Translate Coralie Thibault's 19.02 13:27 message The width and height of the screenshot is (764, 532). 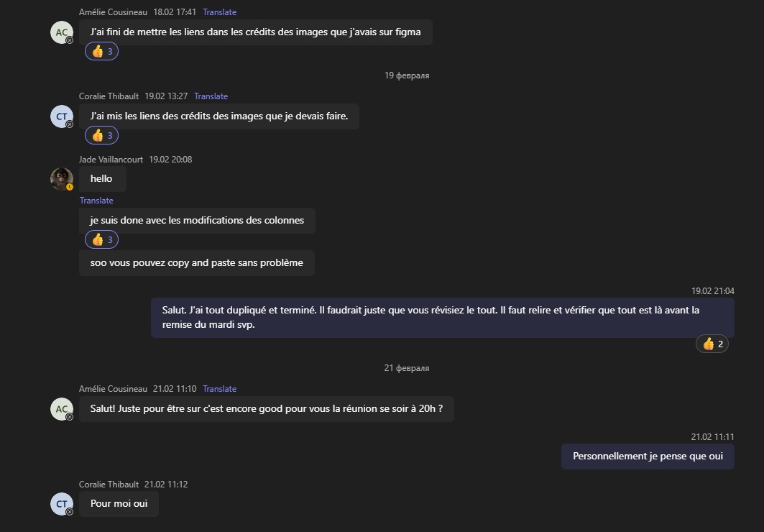tap(211, 96)
